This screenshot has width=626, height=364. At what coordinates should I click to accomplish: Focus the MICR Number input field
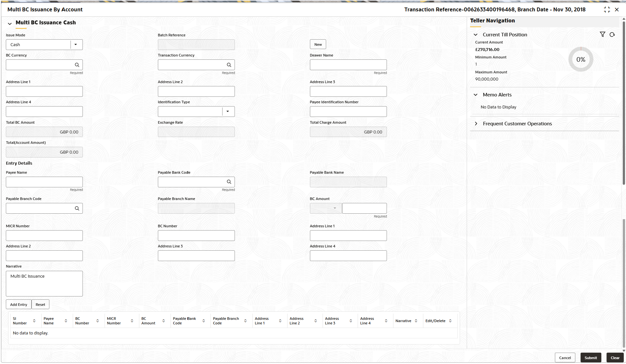click(x=44, y=235)
